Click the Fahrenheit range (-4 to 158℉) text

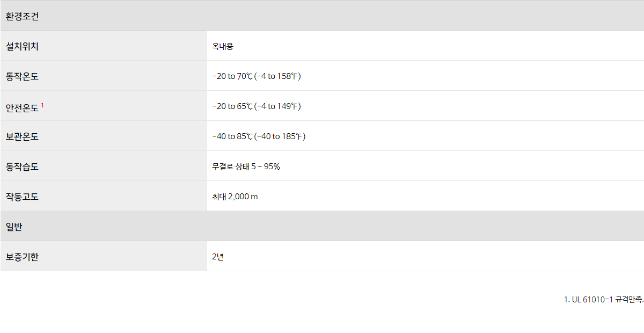tap(277, 76)
